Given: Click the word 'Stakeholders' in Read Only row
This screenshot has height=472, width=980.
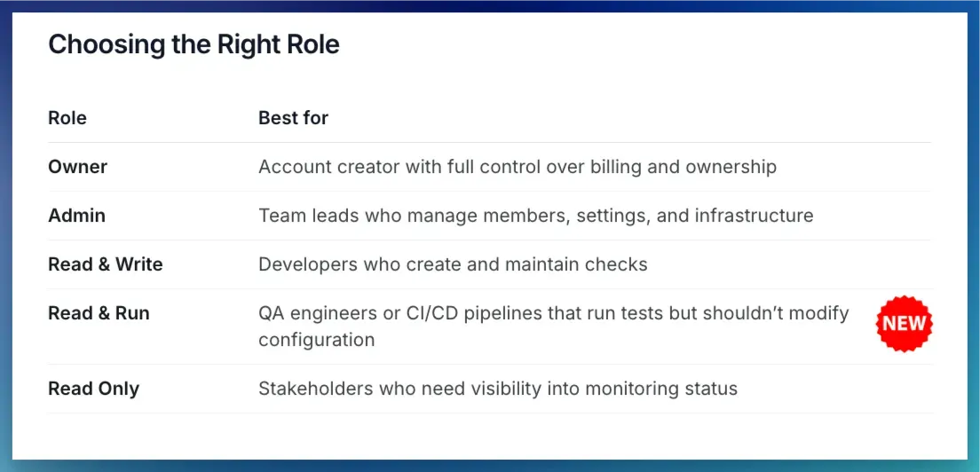Looking at the screenshot, I should [x=312, y=389].
